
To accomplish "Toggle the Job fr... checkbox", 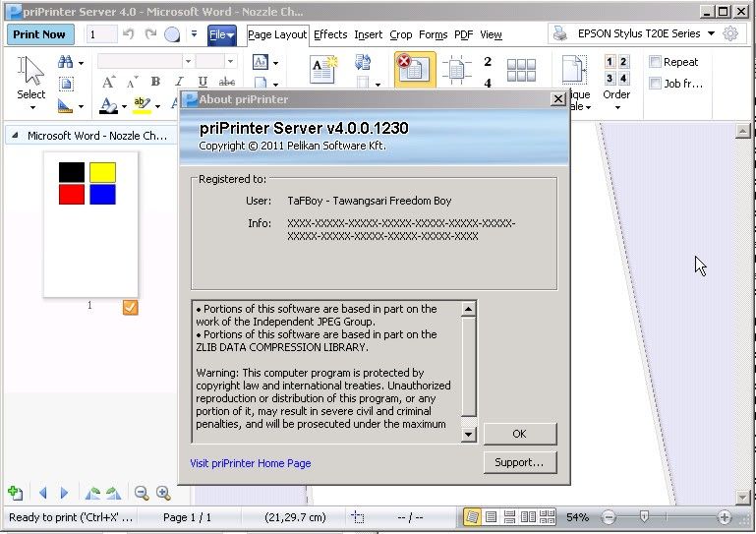I will pyautogui.click(x=655, y=84).
